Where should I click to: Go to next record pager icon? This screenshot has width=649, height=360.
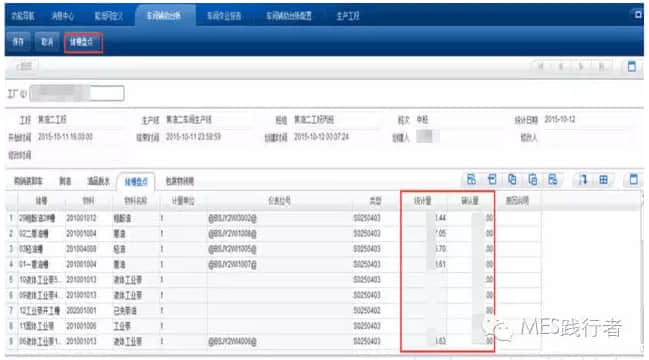pyautogui.click(x=581, y=67)
